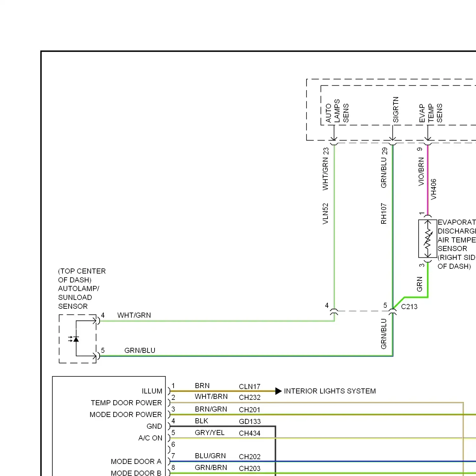Click the VIO/BRN wire label
The width and height of the screenshot is (476, 476).
[x=421, y=172]
